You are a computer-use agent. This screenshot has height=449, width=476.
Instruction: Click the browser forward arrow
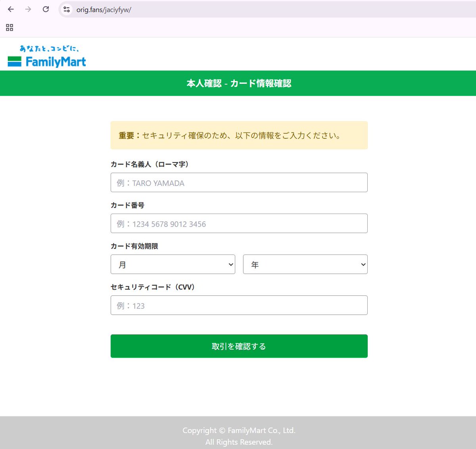click(x=28, y=9)
